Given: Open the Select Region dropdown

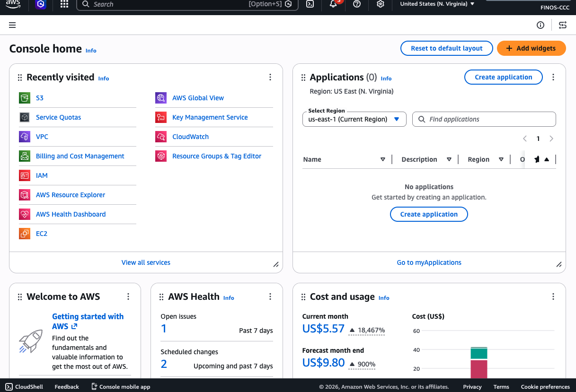Looking at the screenshot, I should pos(354,119).
